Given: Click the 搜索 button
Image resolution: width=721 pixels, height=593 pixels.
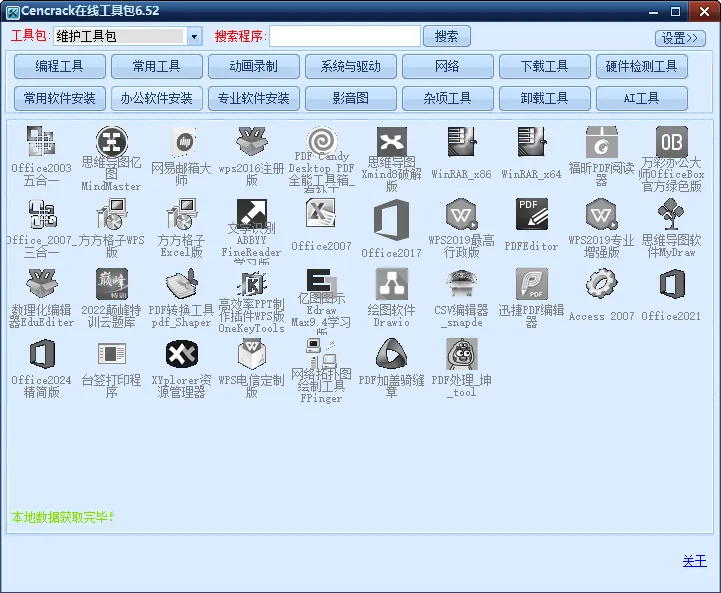Looking at the screenshot, I should point(446,36).
